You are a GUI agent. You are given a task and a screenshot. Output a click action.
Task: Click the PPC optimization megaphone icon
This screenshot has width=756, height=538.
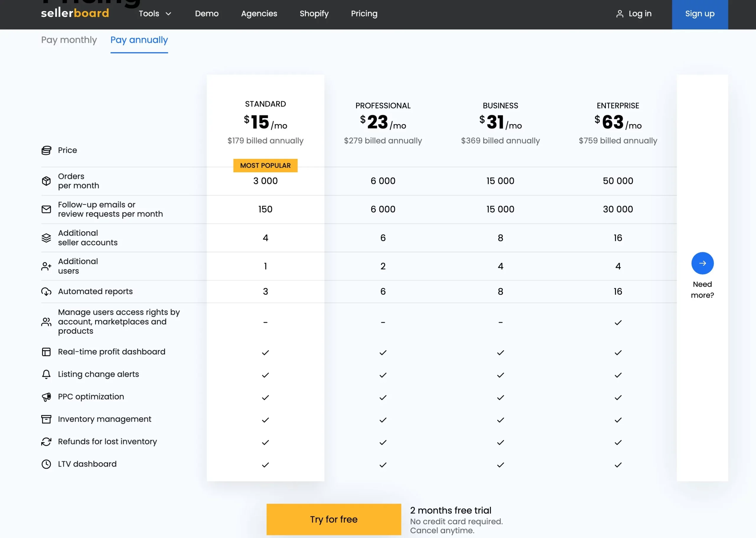tap(46, 397)
